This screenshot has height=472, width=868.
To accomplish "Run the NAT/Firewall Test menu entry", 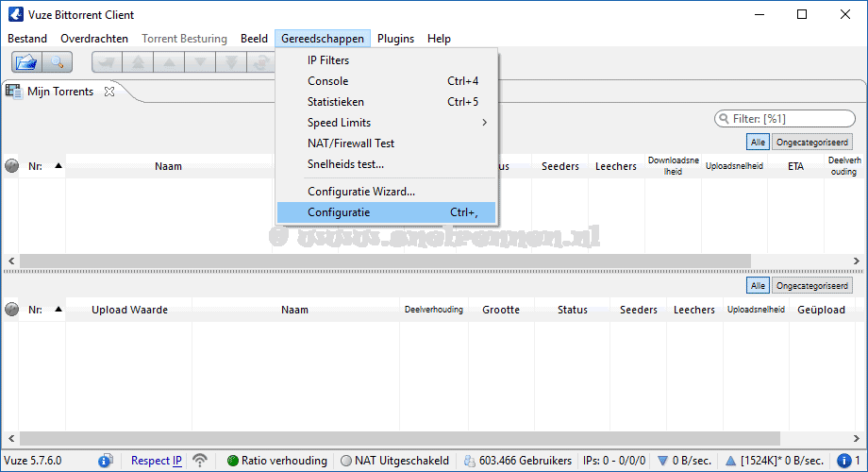I will pyautogui.click(x=387, y=143).
